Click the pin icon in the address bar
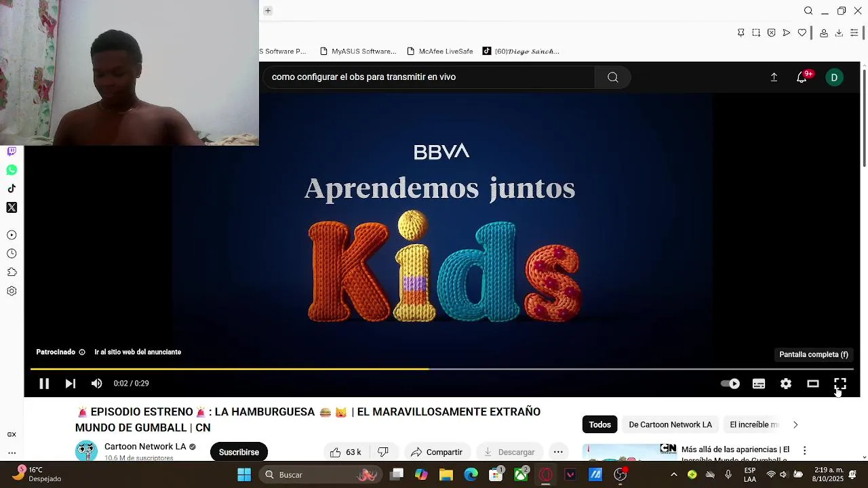868x488 pixels. pos(741,33)
